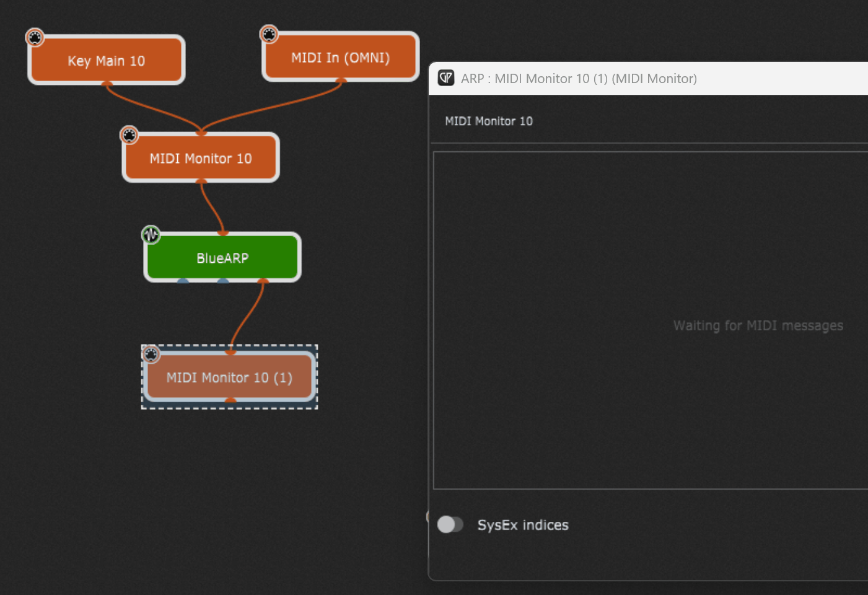Click the bottom output pin of MIDI Monitor 10 (1)
This screenshot has height=595, width=868.
pos(230,400)
